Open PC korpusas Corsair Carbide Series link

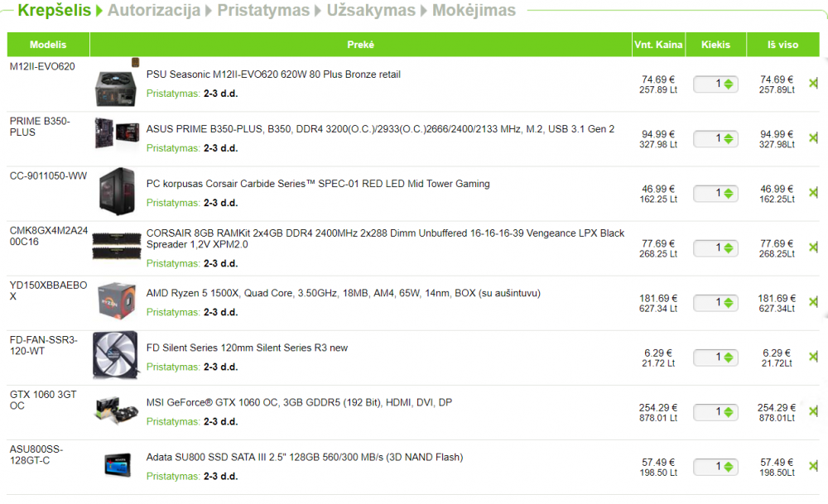pos(318,184)
